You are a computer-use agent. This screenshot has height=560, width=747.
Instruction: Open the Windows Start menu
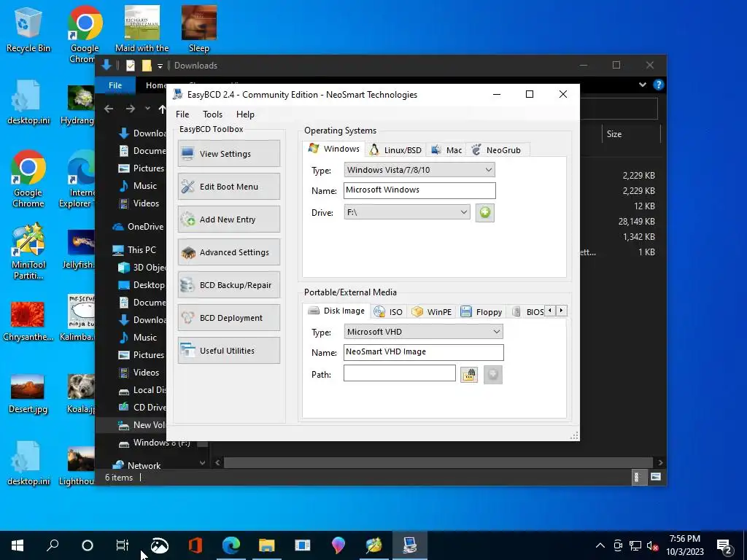[18, 545]
